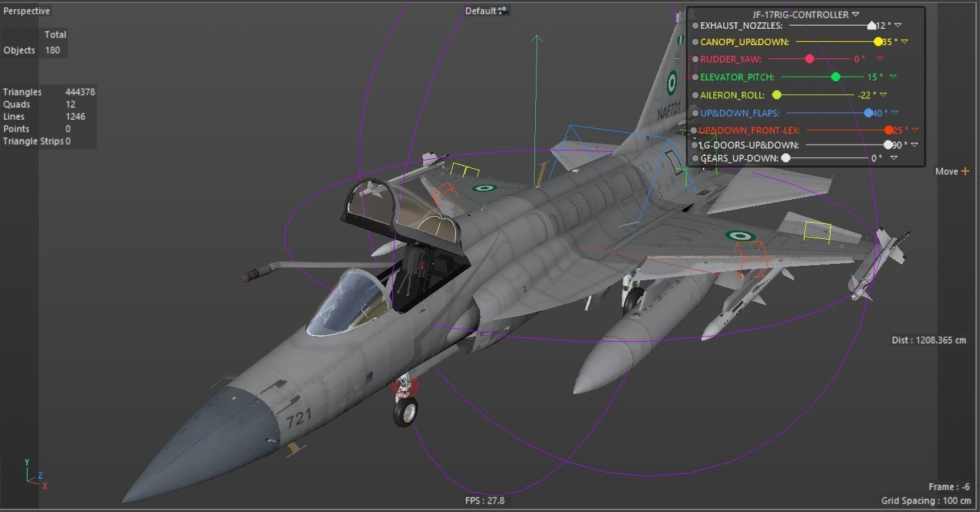Click the JF-17RIG-CONTROLLER title
980x512 pixels.
tap(801, 14)
